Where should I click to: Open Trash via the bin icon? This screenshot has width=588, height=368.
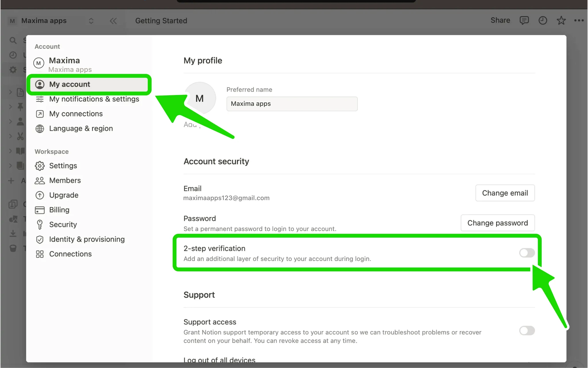tap(13, 248)
